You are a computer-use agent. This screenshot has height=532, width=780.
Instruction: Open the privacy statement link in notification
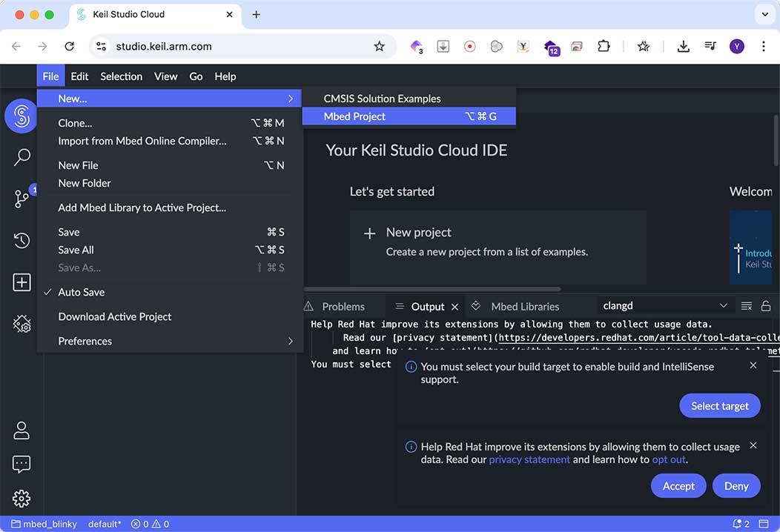pos(529,459)
